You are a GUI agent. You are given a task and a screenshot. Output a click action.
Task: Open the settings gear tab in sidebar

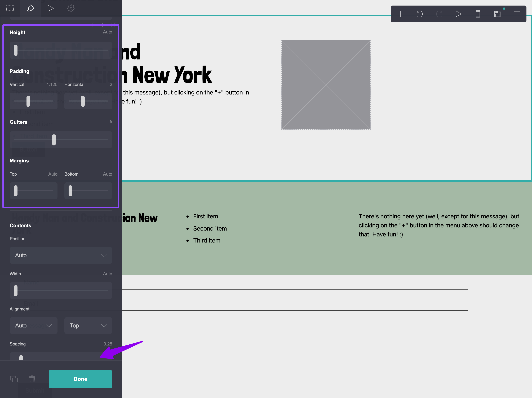click(71, 8)
